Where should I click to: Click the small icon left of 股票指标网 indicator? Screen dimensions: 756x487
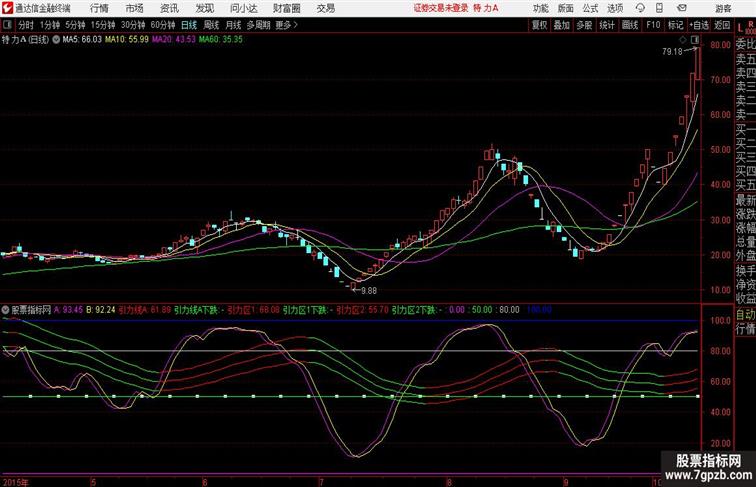pyautogui.click(x=7, y=310)
